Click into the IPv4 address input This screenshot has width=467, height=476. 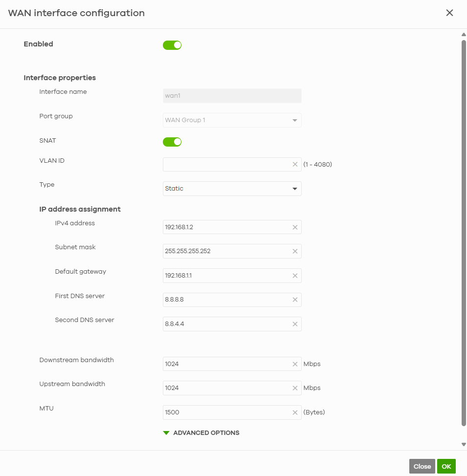pos(227,227)
